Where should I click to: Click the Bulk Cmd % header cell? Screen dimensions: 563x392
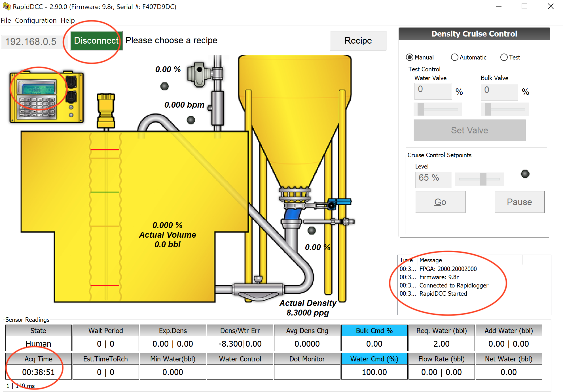pos(374,331)
